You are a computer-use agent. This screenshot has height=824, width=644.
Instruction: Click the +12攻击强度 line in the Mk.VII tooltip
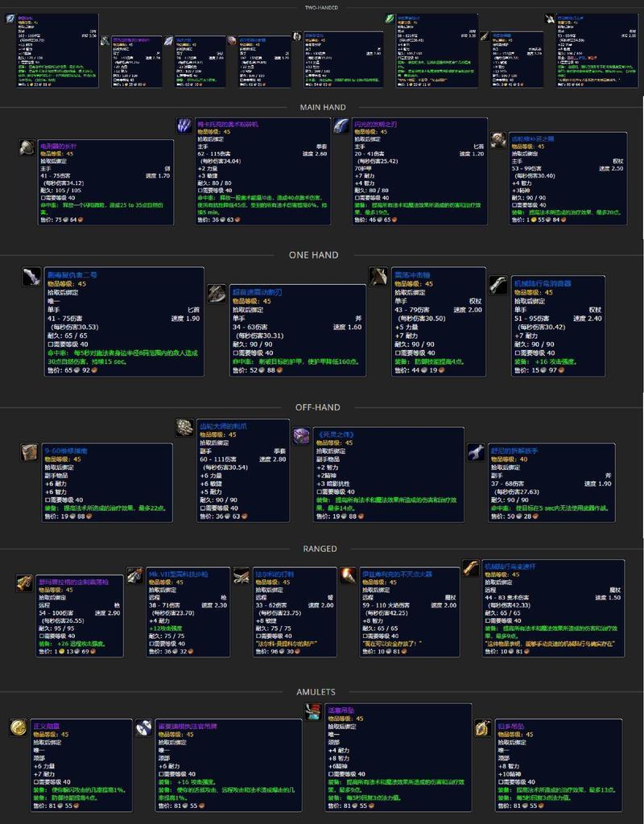point(166,628)
